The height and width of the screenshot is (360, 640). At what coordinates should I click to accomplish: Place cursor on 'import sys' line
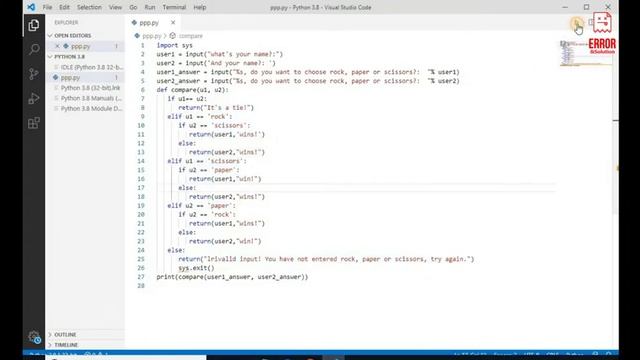point(174,45)
